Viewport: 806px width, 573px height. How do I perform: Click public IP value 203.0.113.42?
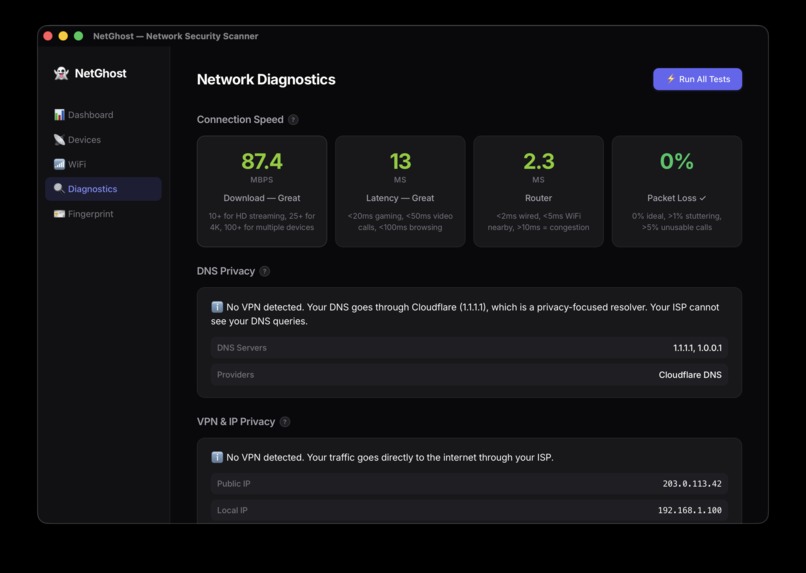(692, 484)
